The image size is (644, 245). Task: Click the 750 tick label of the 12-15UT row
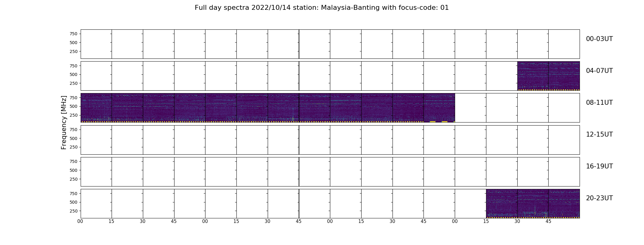[73, 130]
